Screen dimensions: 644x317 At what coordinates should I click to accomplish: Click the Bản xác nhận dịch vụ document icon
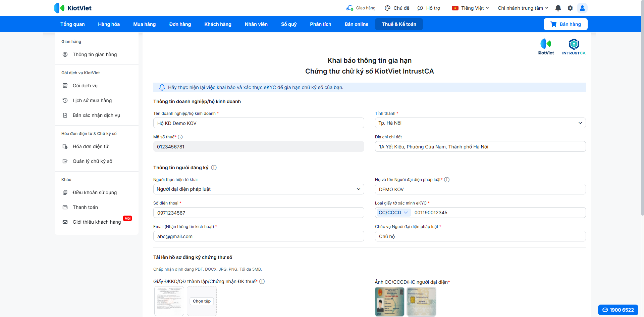click(x=65, y=115)
